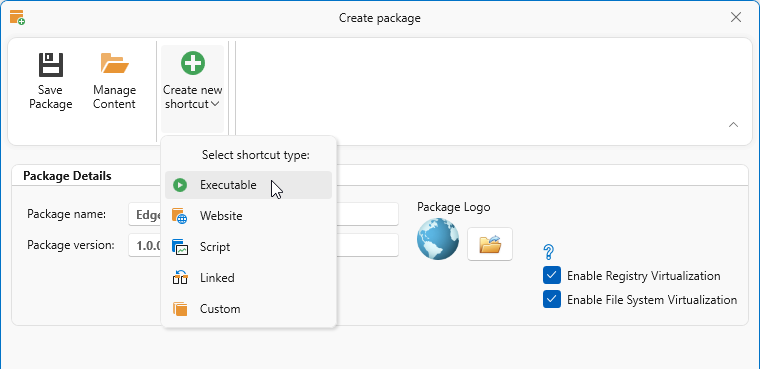This screenshot has height=369, width=760.
Task: Click the Package Logo label
Action: click(454, 207)
